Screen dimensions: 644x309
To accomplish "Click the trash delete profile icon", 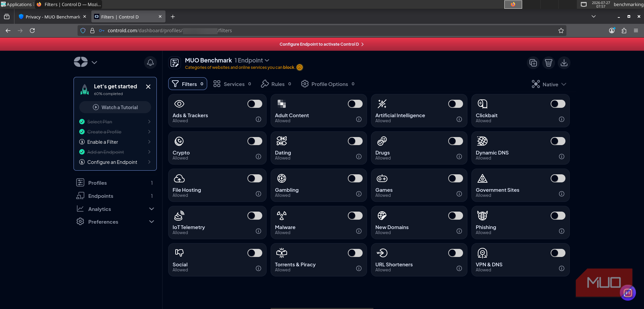I will point(549,63).
